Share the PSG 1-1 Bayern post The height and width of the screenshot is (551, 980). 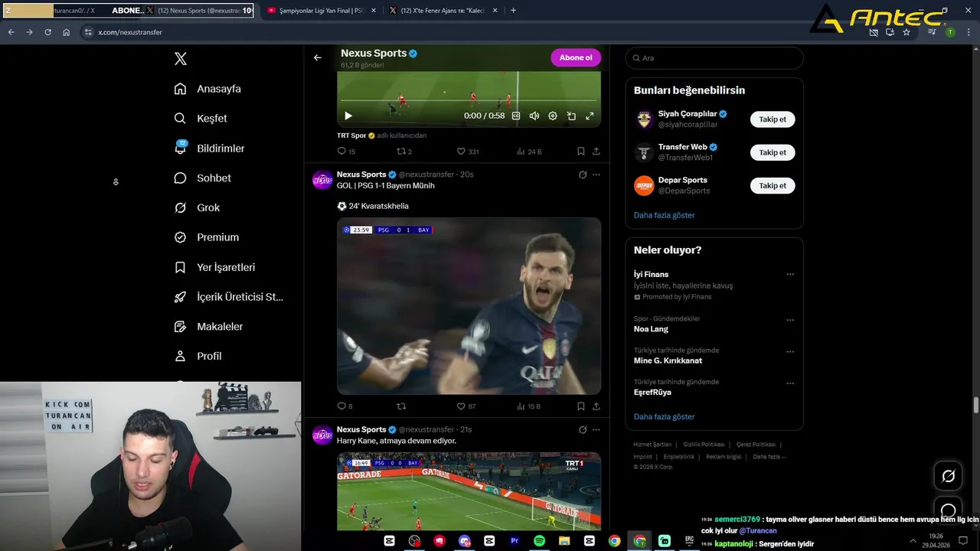596,406
